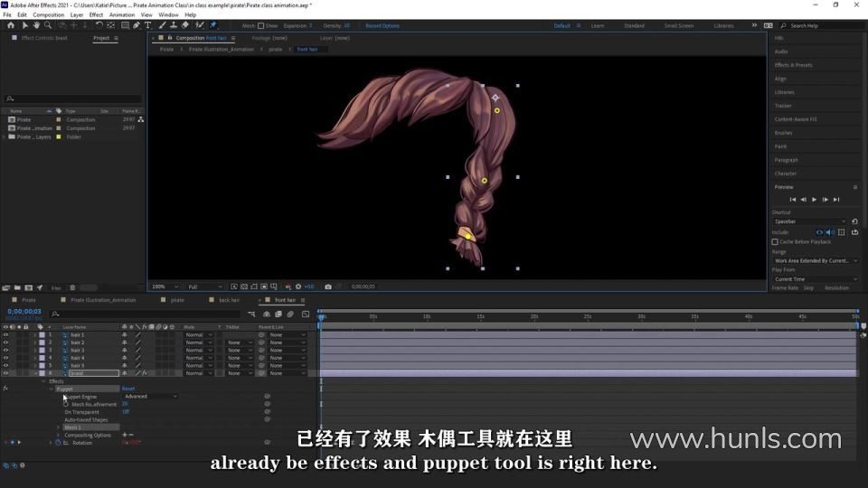Open the Shortcut Spacebar dropdown
The height and width of the screenshot is (488, 868).
810,221
